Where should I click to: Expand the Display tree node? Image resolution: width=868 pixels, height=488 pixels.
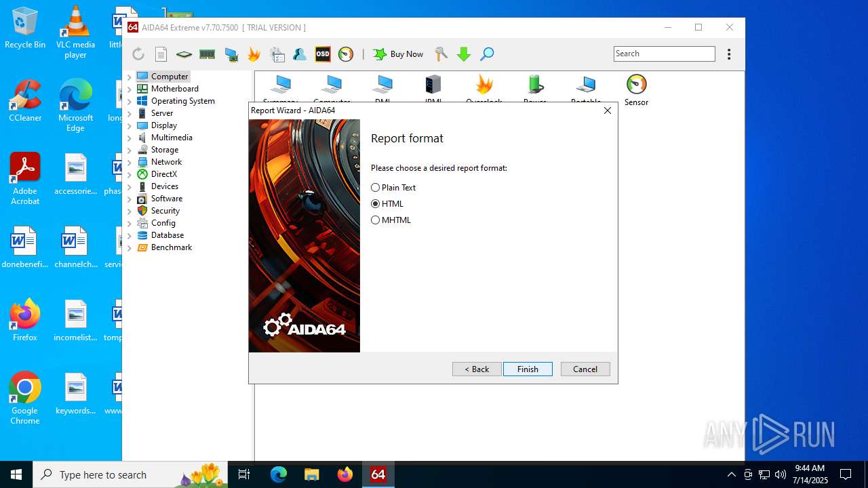tap(130, 125)
